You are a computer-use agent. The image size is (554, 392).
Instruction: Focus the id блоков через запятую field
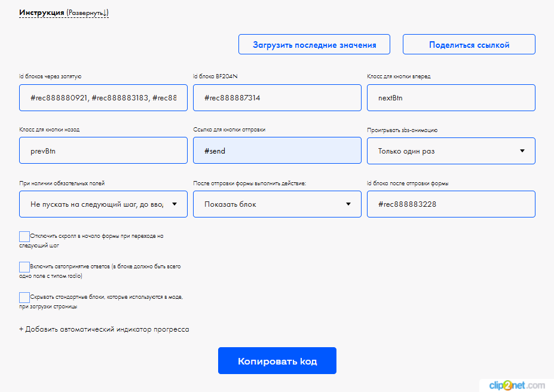[103, 98]
